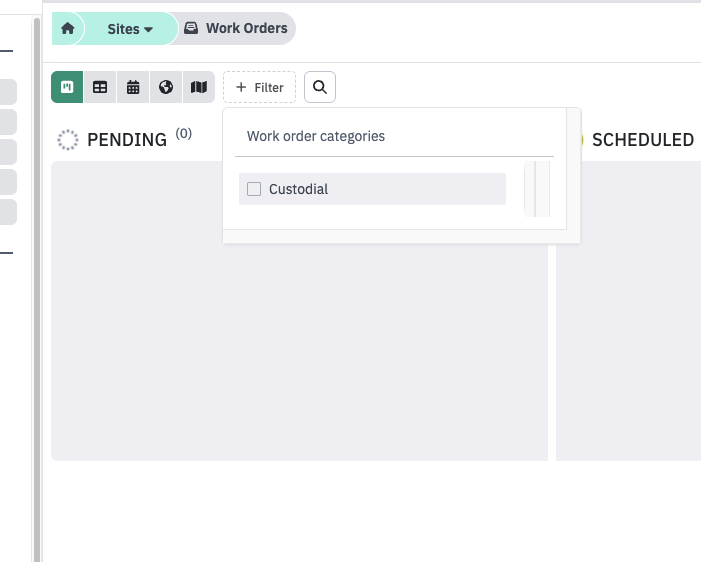The image size is (701, 562).
Task: Check the Custodial checkbox
Action: tap(254, 189)
